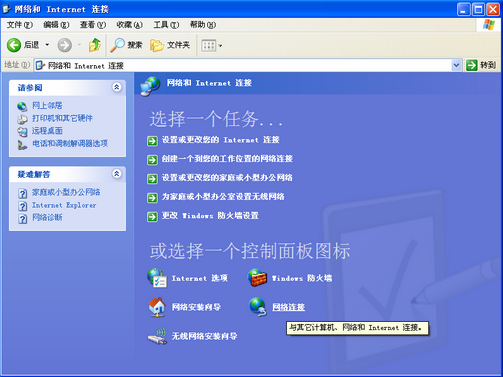Open the 收藏(A) menu
Image resolution: width=503 pixels, height=377 pixels.
(x=129, y=25)
